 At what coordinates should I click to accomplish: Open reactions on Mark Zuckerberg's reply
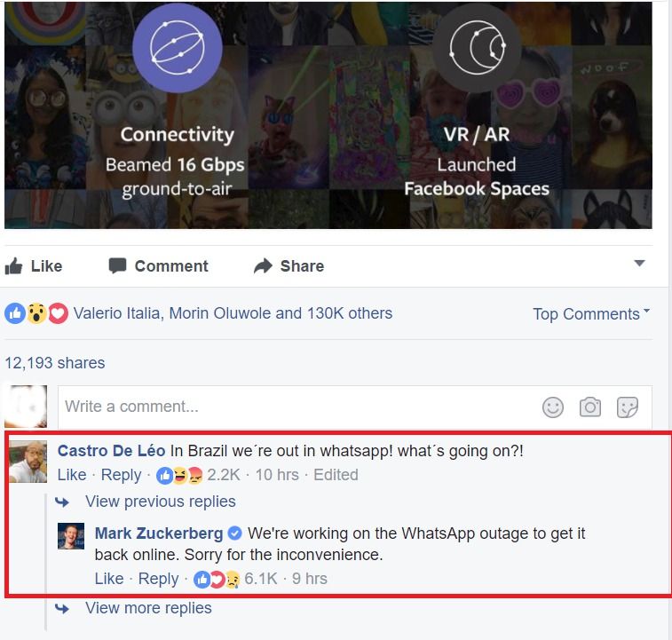click(236, 579)
